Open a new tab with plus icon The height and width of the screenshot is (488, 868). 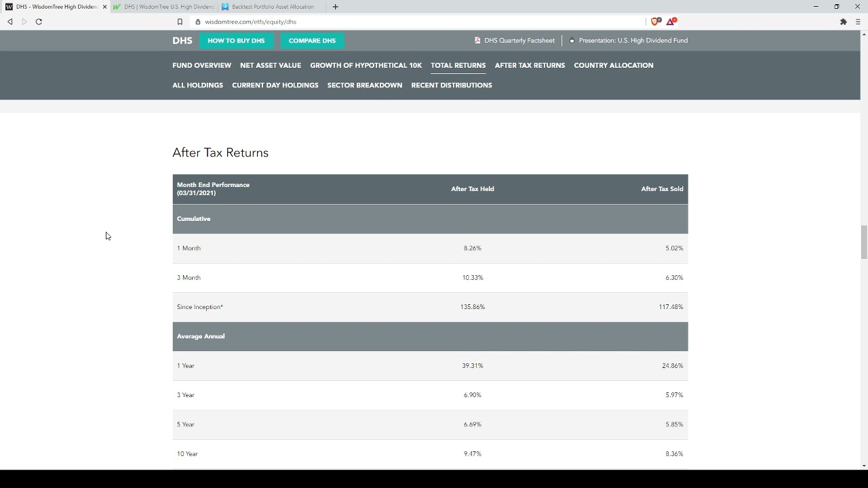click(x=335, y=7)
